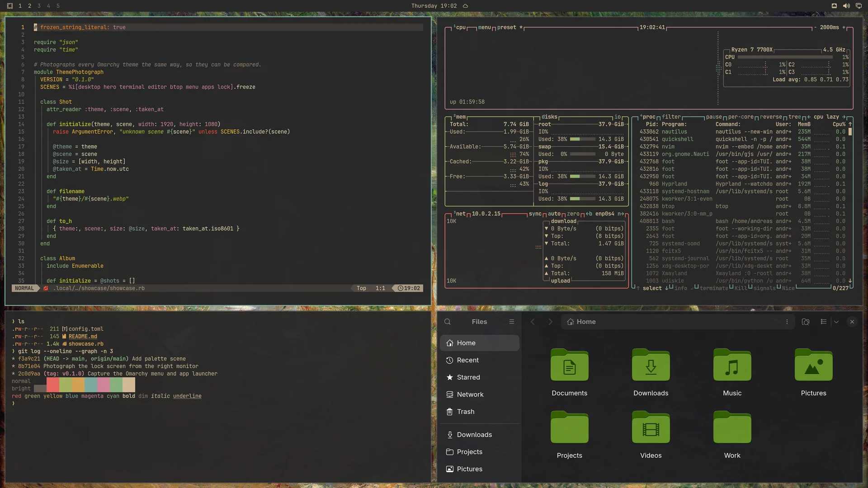The image size is (868, 488).
Task: Open the Pictures folder in the grid
Action: tap(814, 373)
